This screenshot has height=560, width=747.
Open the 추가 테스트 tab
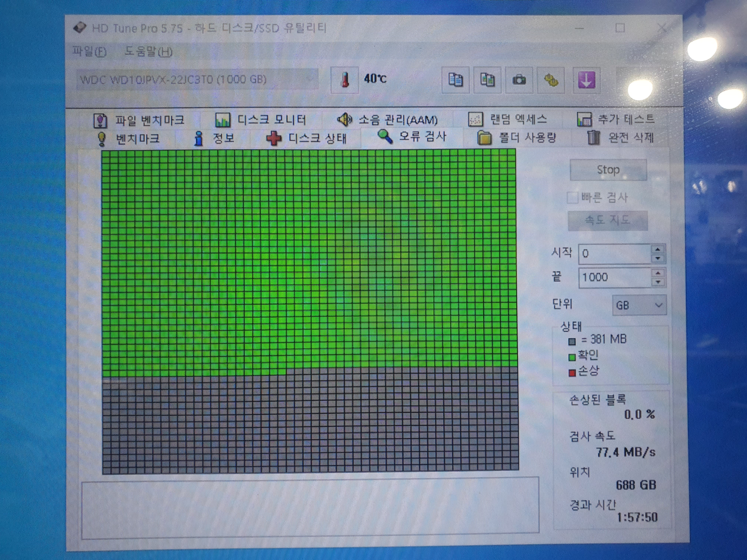pos(616,119)
